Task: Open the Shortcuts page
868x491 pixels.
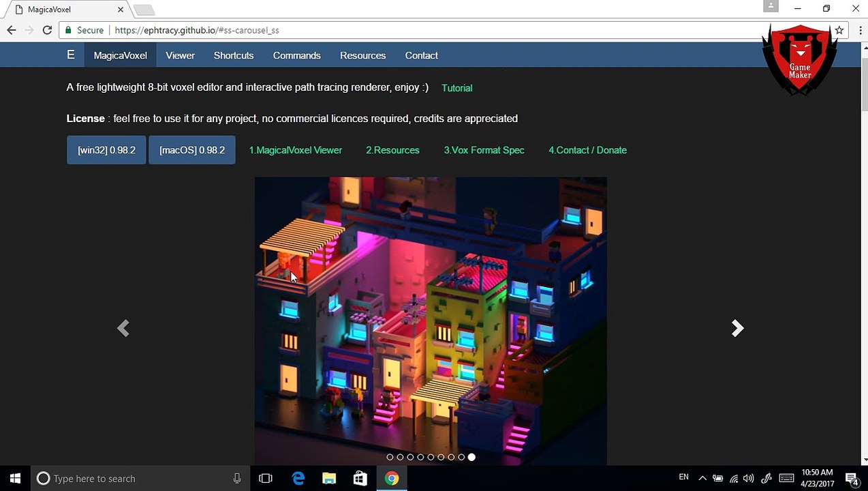Action: tap(234, 55)
